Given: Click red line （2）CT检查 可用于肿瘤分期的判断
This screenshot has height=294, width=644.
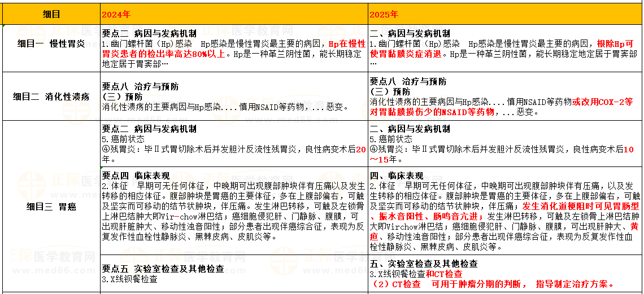Looking at the screenshot, I should tap(493, 284).
